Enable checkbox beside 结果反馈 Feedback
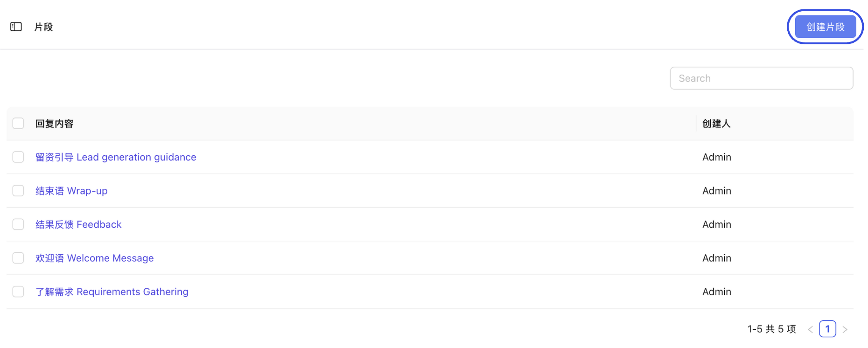868x348 pixels. [x=18, y=224]
